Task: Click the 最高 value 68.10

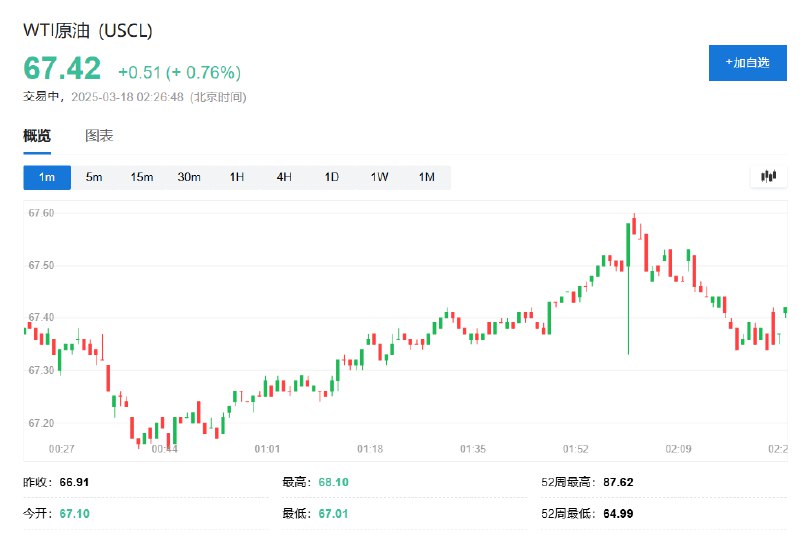Action: coord(333,482)
